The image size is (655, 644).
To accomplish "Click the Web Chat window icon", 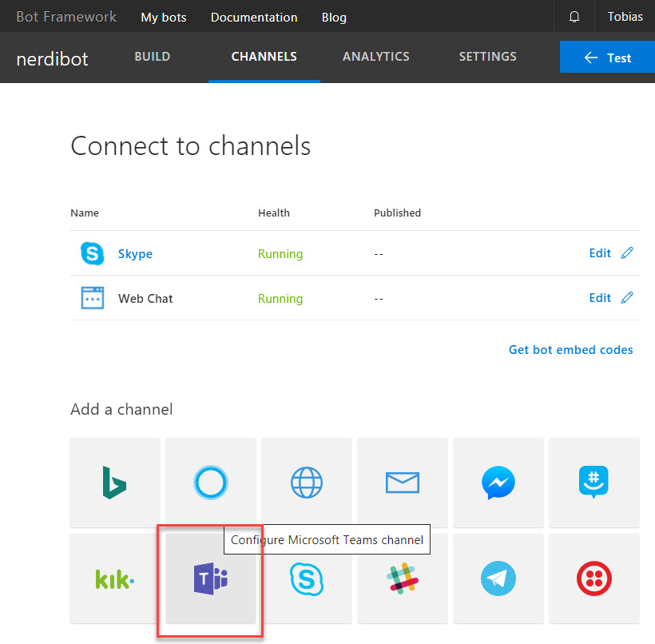I will coord(93,298).
